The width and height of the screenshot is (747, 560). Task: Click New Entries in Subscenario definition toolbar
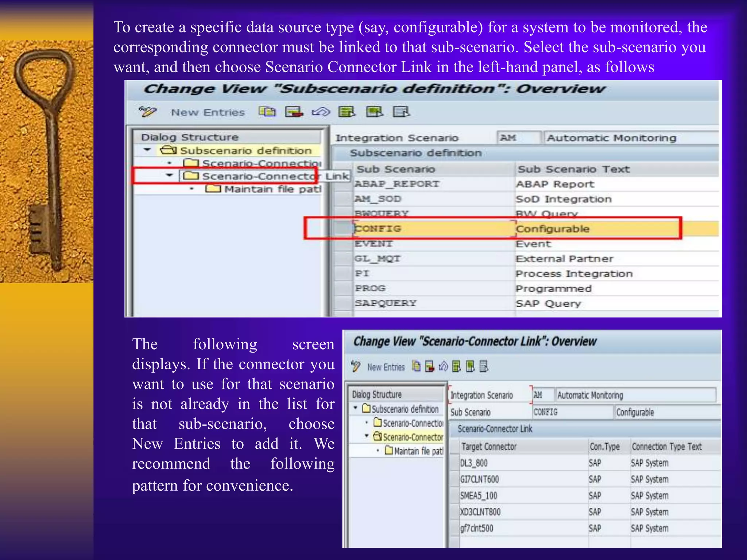click(208, 112)
